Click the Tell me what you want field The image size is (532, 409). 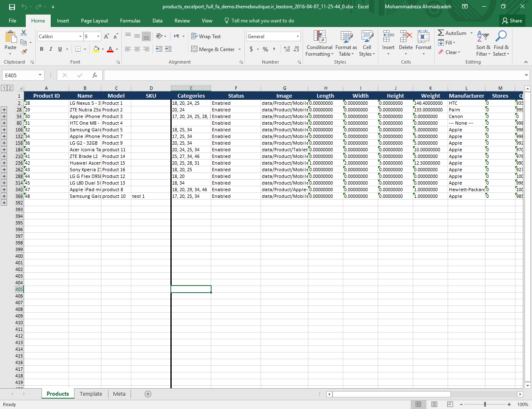point(259,21)
